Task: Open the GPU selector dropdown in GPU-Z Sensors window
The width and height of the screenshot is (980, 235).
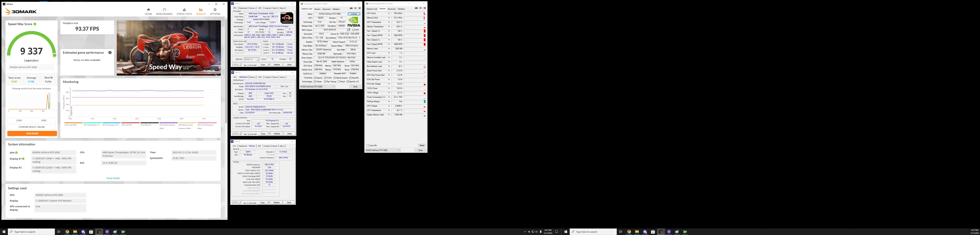Action: 383,150
